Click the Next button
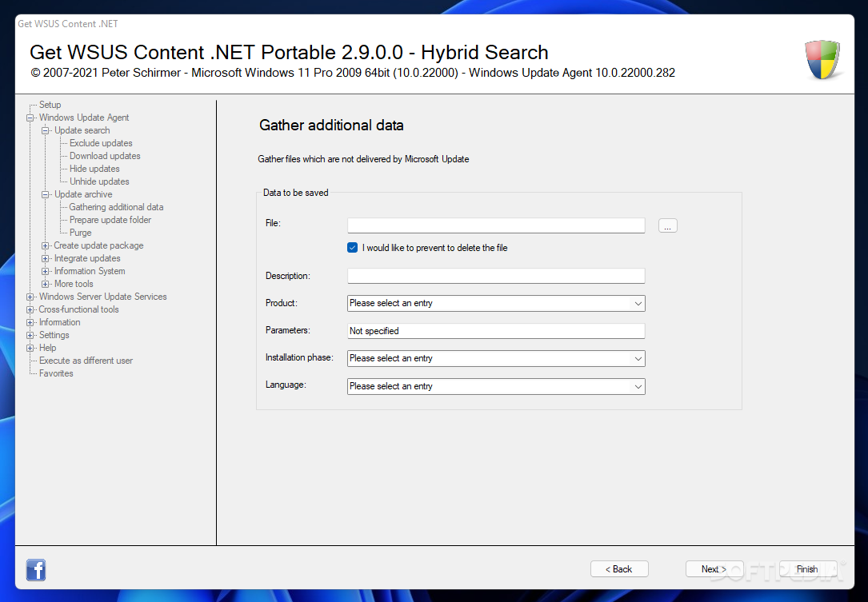The image size is (868, 602). click(714, 568)
